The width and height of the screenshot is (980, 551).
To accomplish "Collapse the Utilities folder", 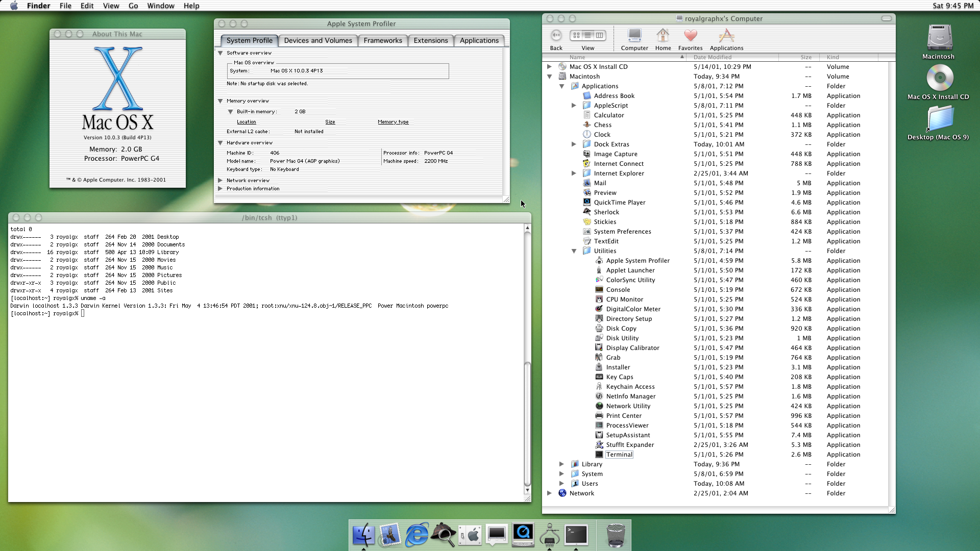I will (x=574, y=251).
